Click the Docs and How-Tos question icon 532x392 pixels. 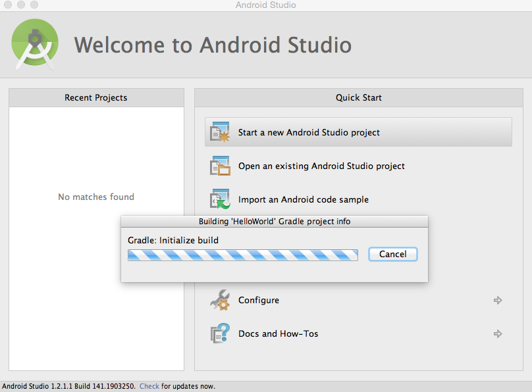click(220, 333)
